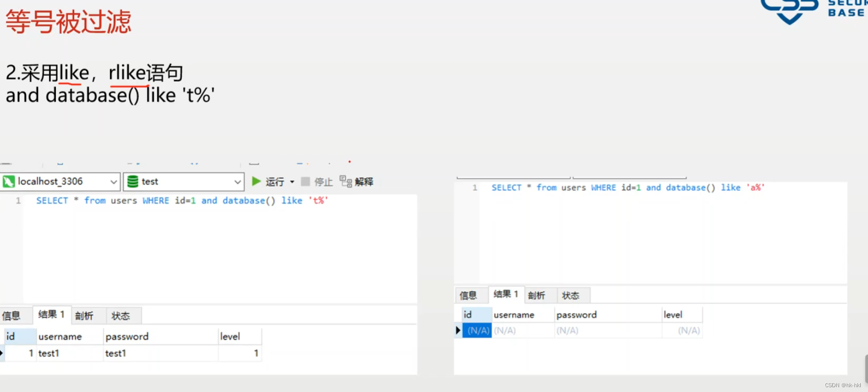Click the 运行 run button label

click(x=275, y=182)
